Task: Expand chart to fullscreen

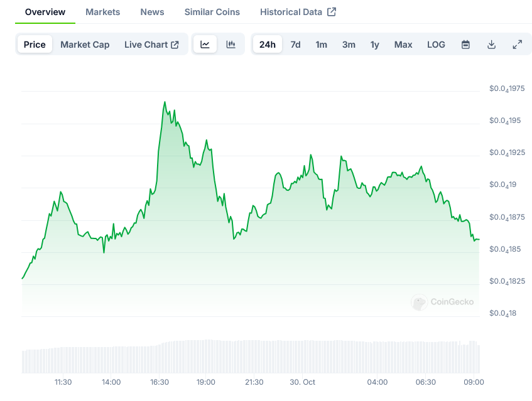Action: point(517,45)
